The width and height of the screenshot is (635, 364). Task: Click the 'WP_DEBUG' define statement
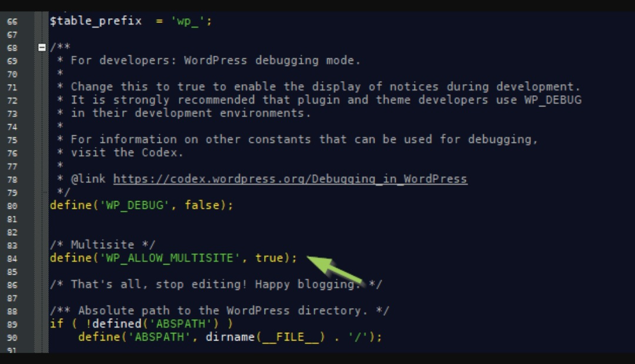click(x=141, y=205)
